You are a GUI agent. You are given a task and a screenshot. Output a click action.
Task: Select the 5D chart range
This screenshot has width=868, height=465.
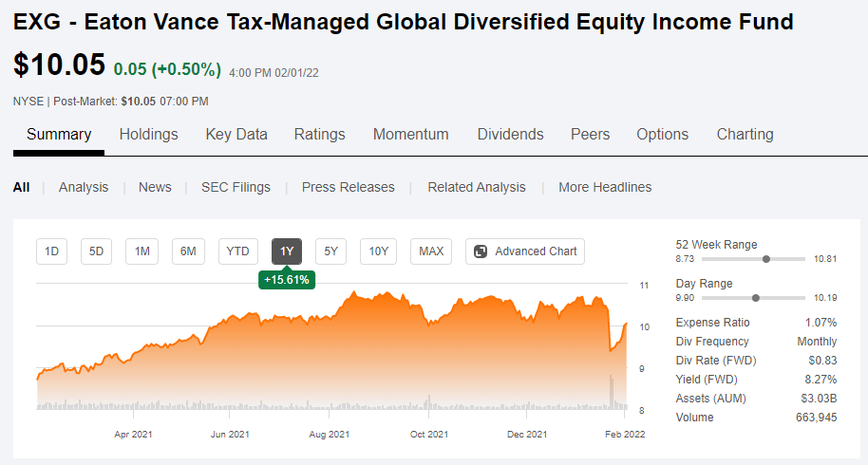pyautogui.click(x=96, y=251)
